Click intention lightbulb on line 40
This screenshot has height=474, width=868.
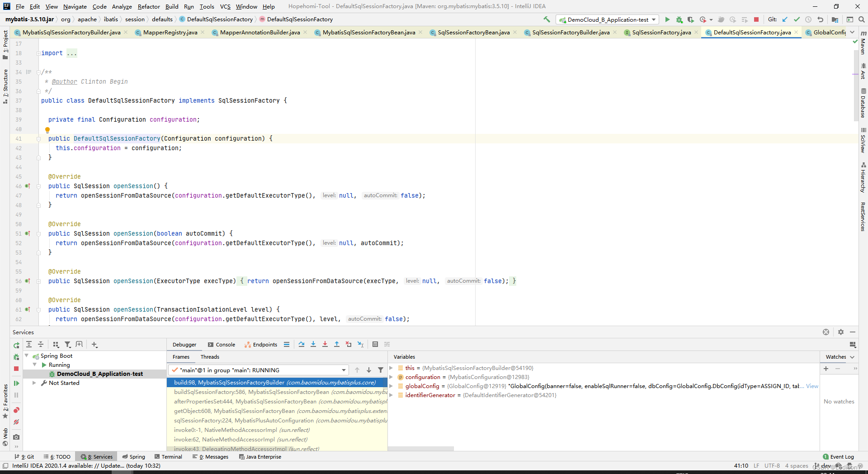click(x=47, y=130)
